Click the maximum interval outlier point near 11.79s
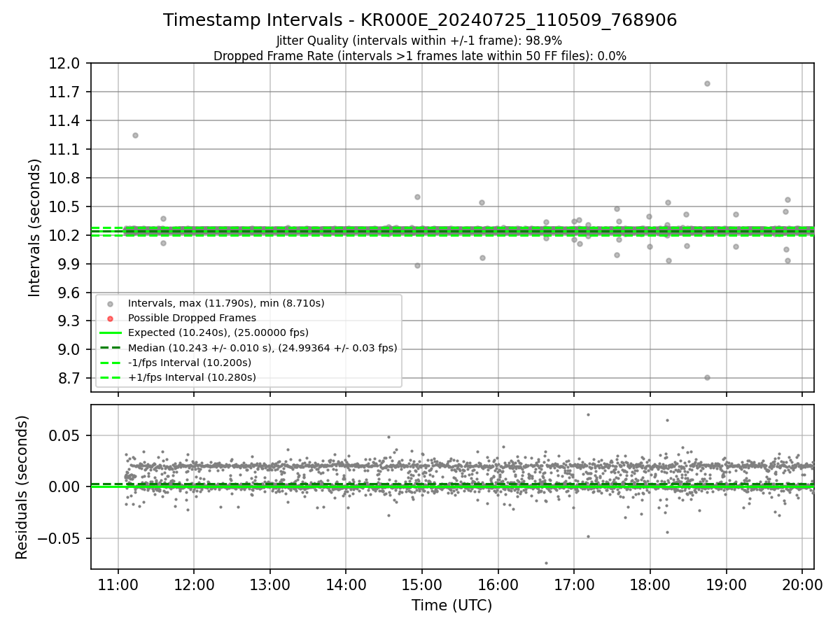 (707, 83)
